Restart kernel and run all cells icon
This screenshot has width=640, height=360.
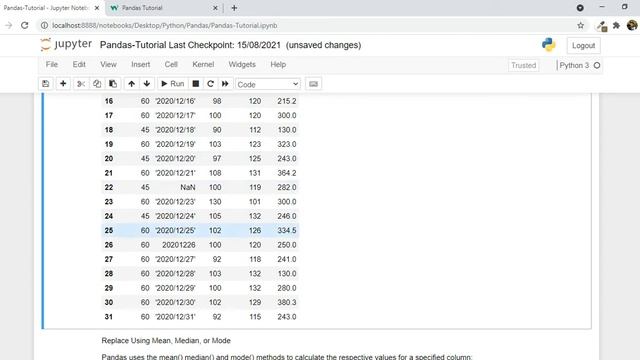(225, 84)
